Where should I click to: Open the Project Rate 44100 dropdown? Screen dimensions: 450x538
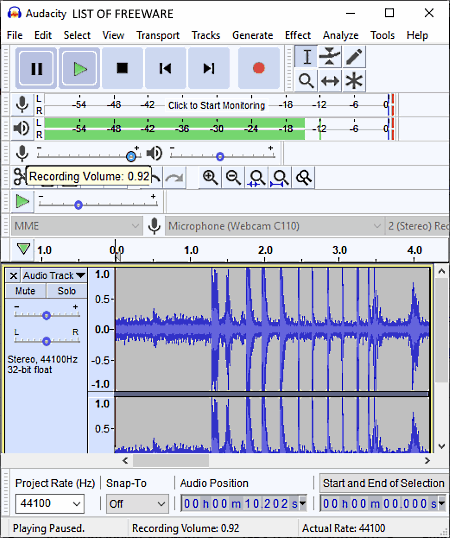point(50,504)
